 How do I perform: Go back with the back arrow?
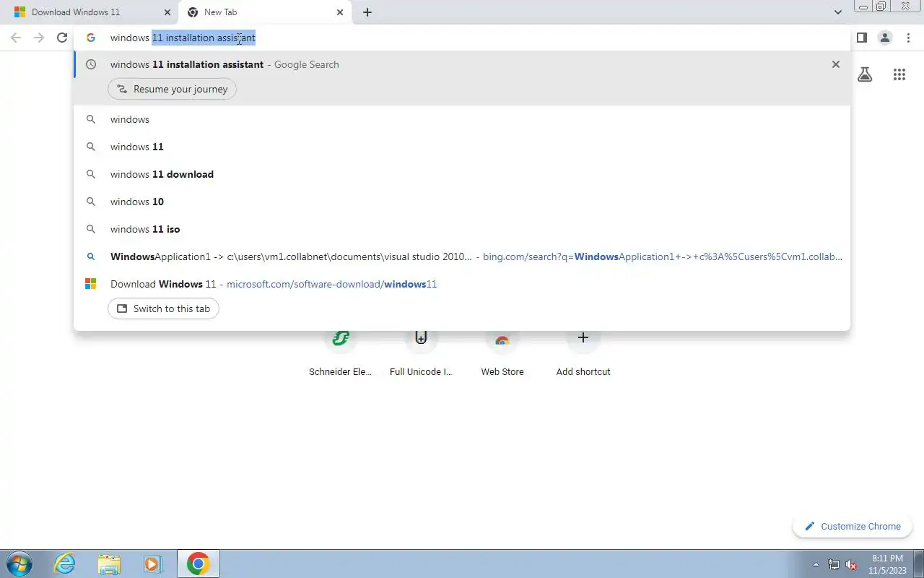16,38
